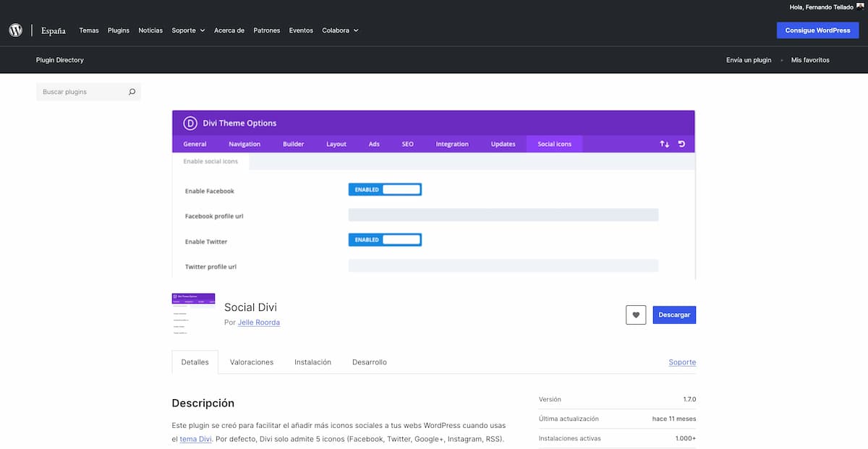The height and width of the screenshot is (449, 868).
Task: Click the Buscar plugins search field
Action: click(80, 92)
